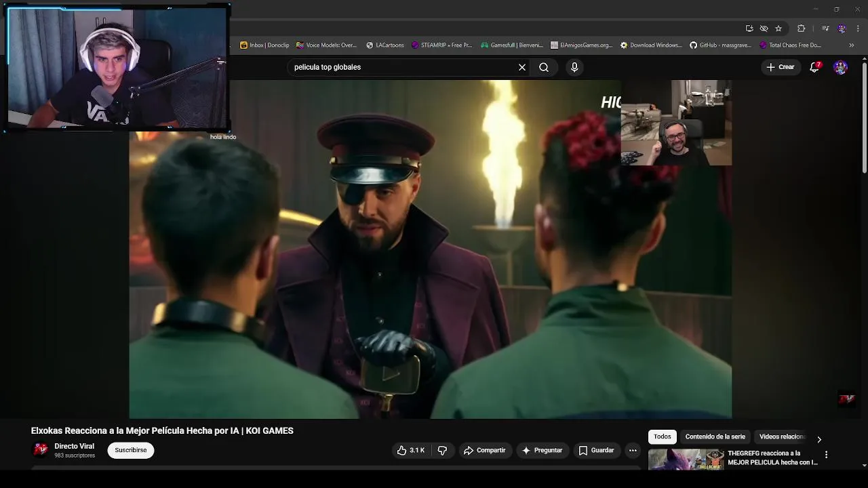Open the Directo Viral channel name link
The width and height of the screenshot is (868, 488).
click(x=74, y=446)
